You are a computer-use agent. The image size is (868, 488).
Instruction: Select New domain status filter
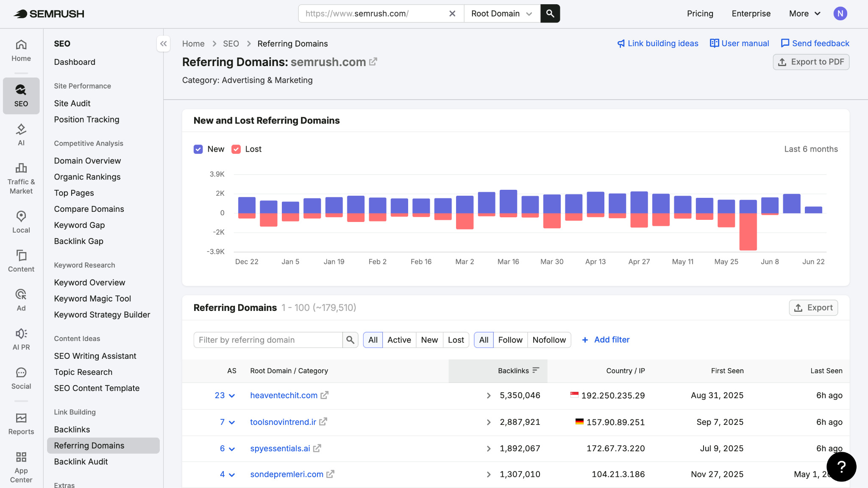[429, 340]
